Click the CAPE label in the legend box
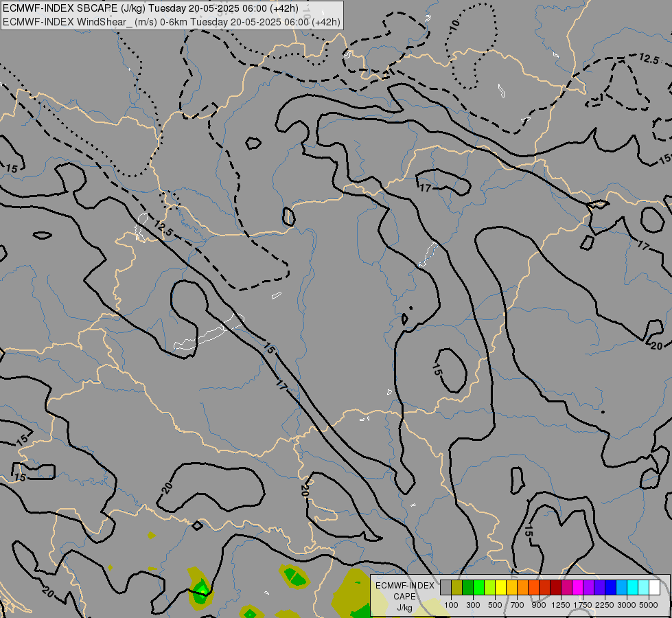672x618 pixels. (404, 597)
